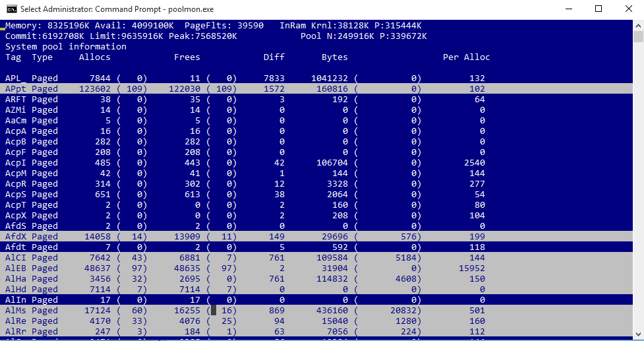Click the "Peak:7568520K" value
The width and height of the screenshot is (644, 341).
tap(203, 36)
